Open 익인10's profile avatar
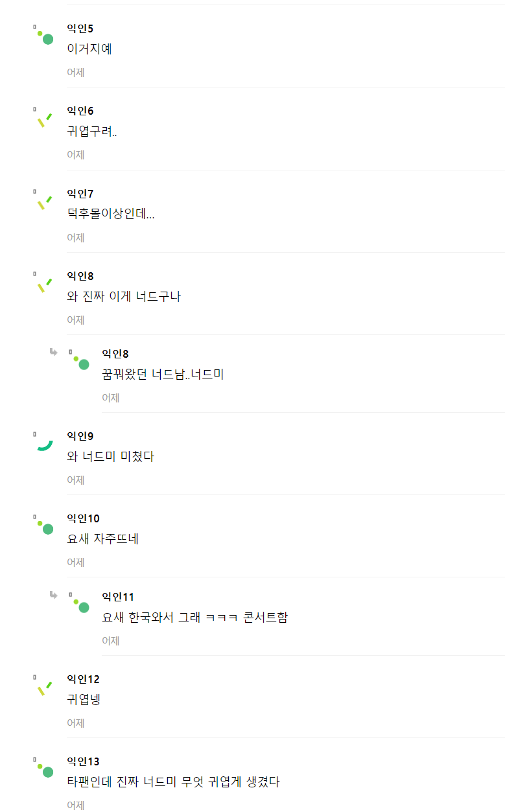 click(x=43, y=525)
